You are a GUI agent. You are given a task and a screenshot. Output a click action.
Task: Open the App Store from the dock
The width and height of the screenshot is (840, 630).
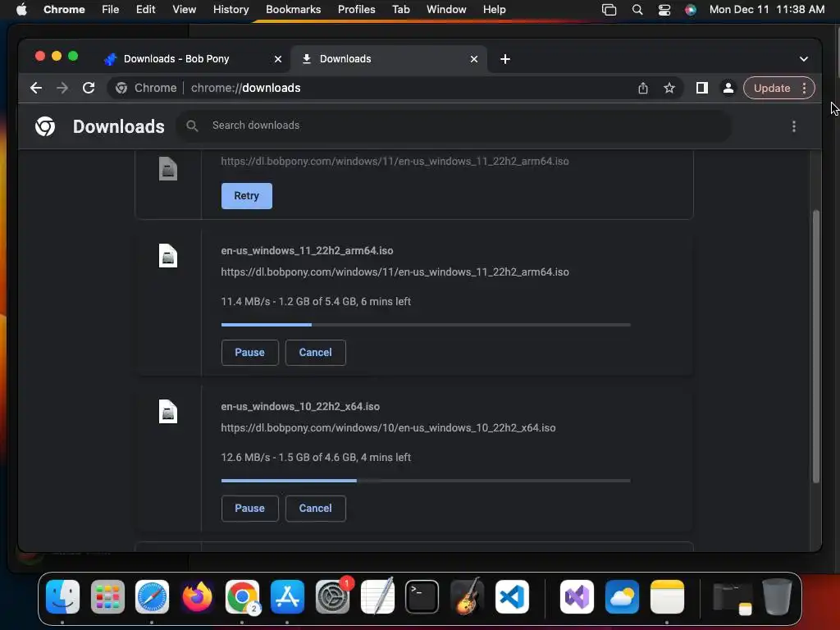point(287,597)
